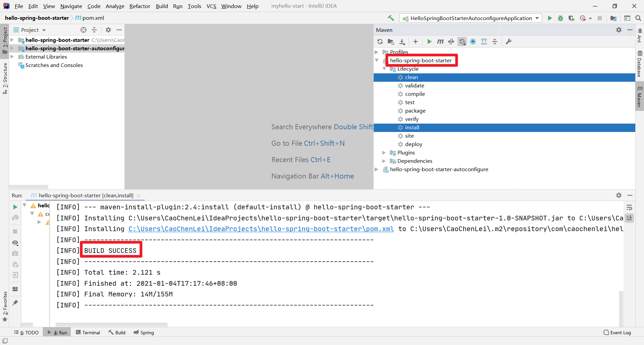Toggle the Maven side tool window
Screen dimensions: 644x345
point(640,96)
